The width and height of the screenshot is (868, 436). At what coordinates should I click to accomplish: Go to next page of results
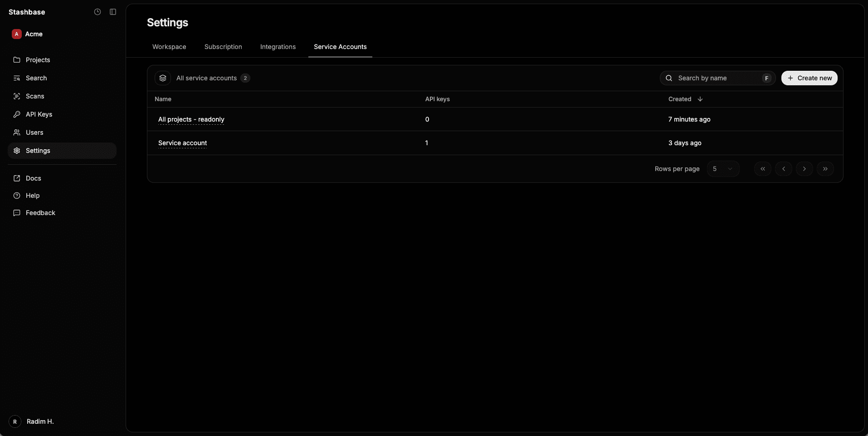point(805,169)
